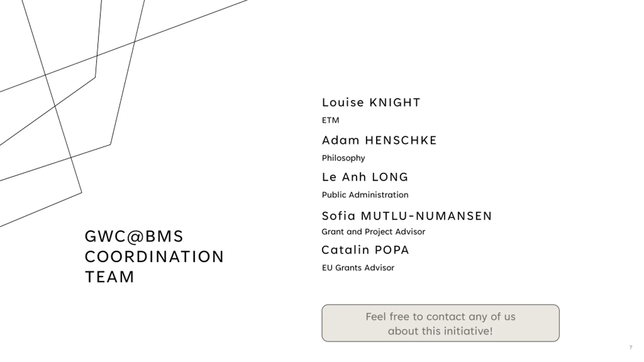This screenshot has width=644, height=362.
Task: Click the HENSCHKE surname text
Action: click(x=401, y=140)
